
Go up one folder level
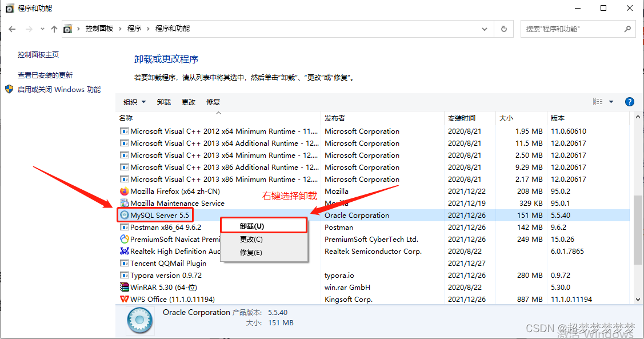(x=54, y=29)
